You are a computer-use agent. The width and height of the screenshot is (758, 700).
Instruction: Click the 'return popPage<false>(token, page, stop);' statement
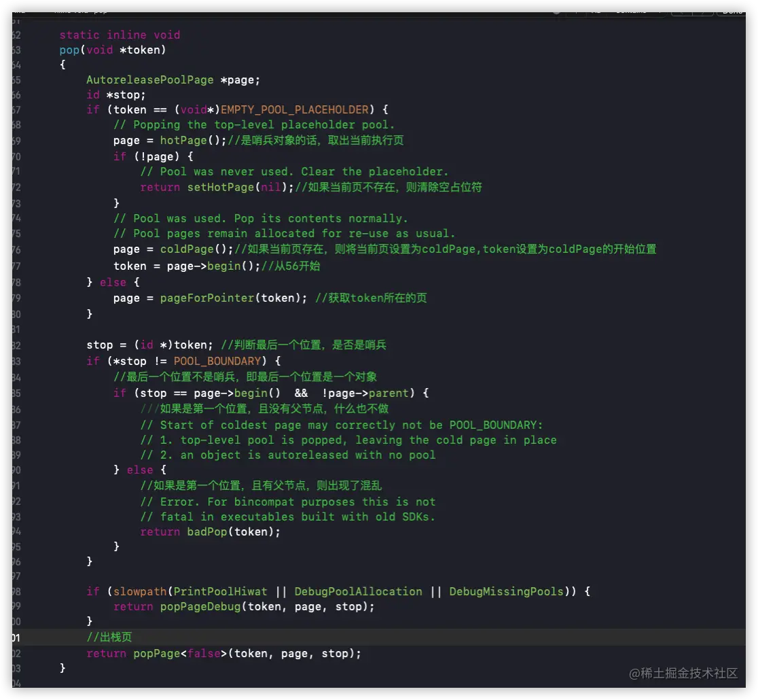(x=224, y=654)
